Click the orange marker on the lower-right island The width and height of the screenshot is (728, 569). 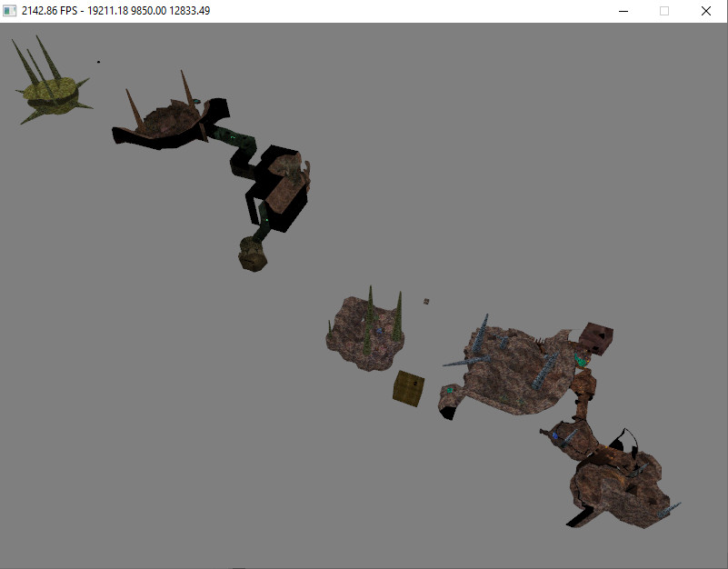(x=606, y=446)
